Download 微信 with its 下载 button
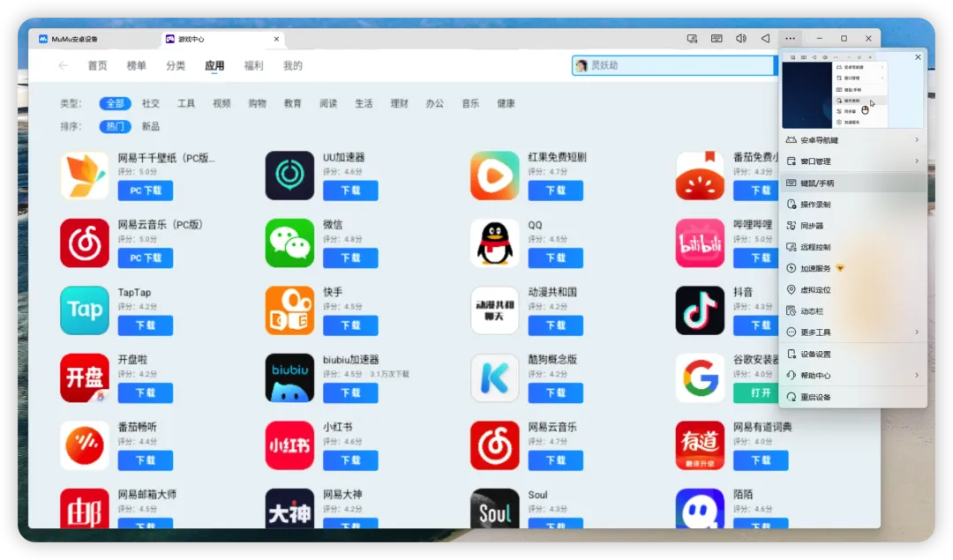 [350, 258]
